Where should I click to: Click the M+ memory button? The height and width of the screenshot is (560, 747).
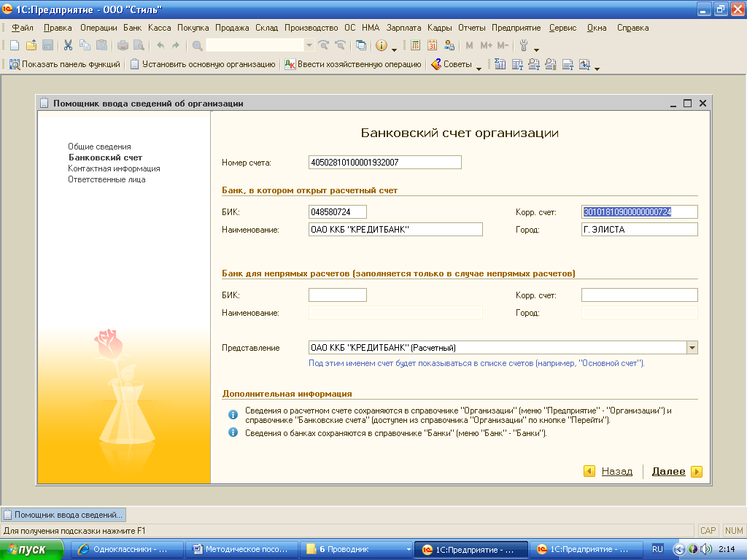pos(486,45)
